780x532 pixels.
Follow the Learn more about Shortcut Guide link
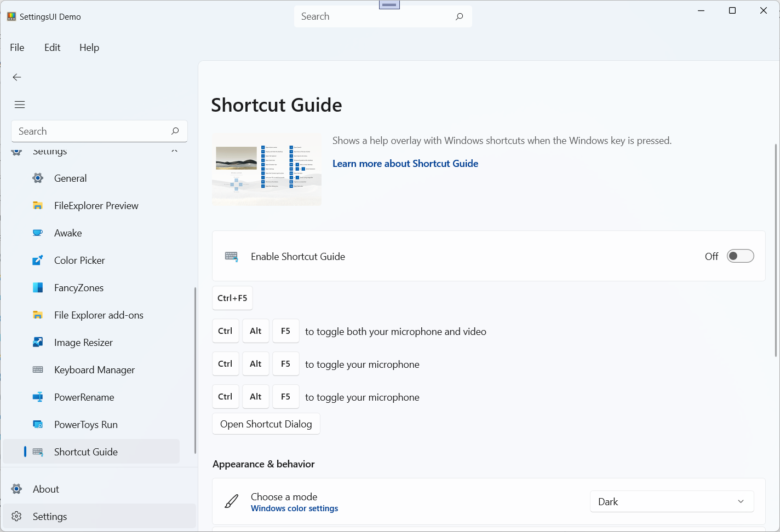click(405, 164)
